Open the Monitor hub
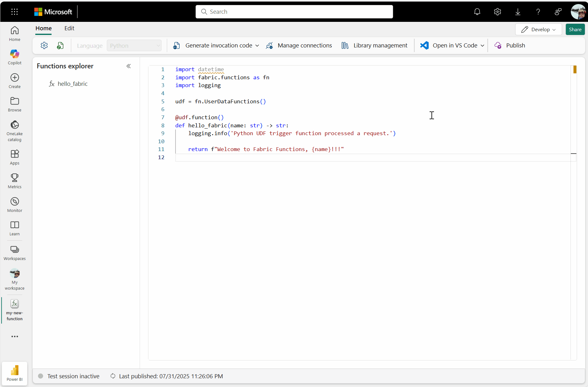 [x=14, y=204]
